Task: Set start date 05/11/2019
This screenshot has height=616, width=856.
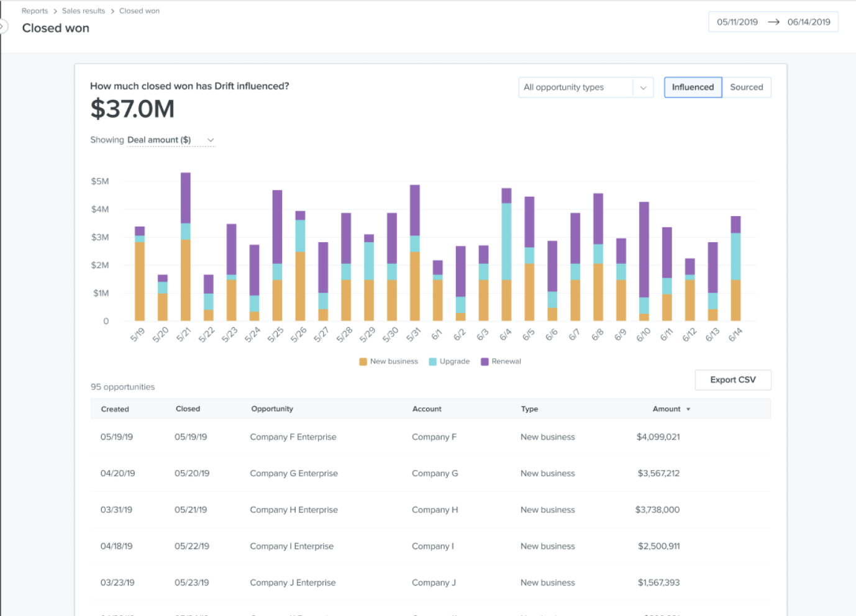Action: pos(737,22)
